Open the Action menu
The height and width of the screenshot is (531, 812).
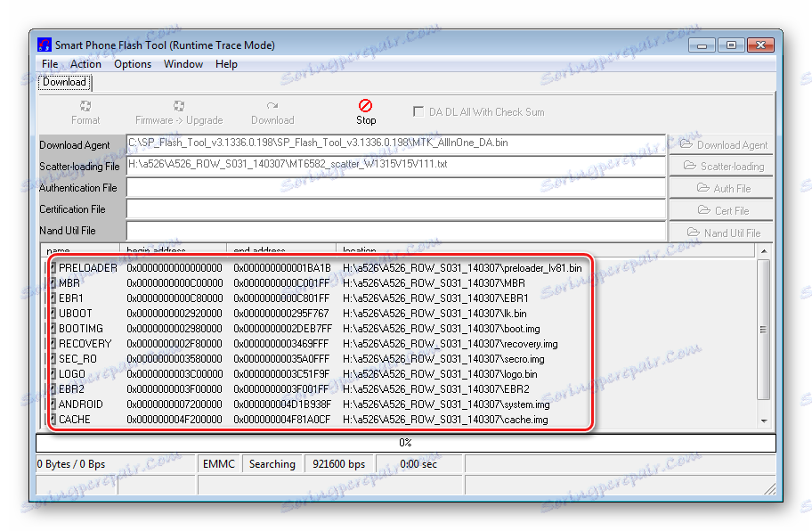(85, 64)
